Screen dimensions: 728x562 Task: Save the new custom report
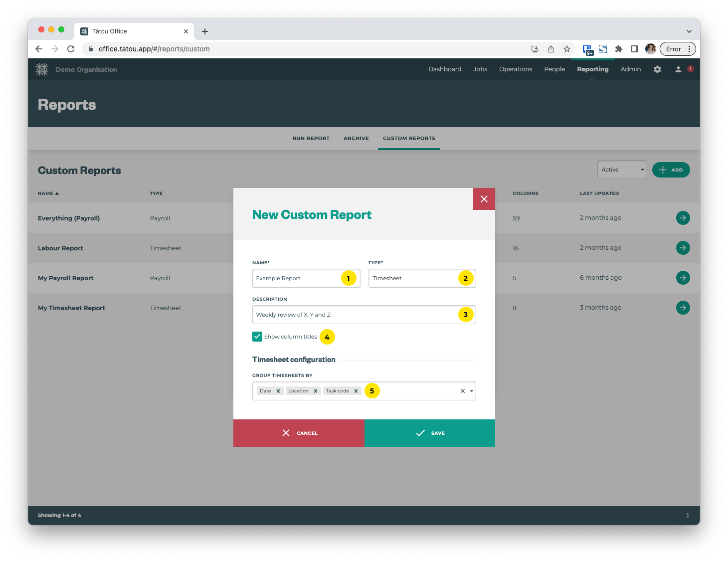click(430, 433)
